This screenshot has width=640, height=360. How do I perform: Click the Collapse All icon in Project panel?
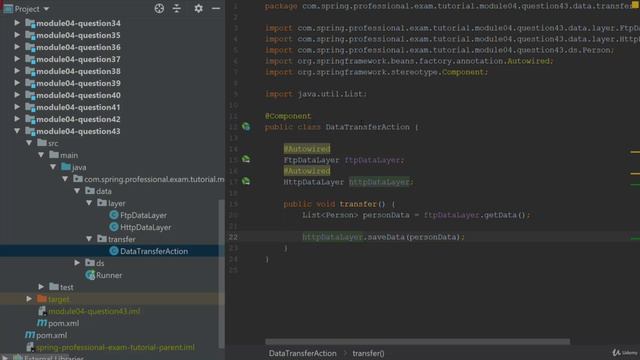pos(177,8)
